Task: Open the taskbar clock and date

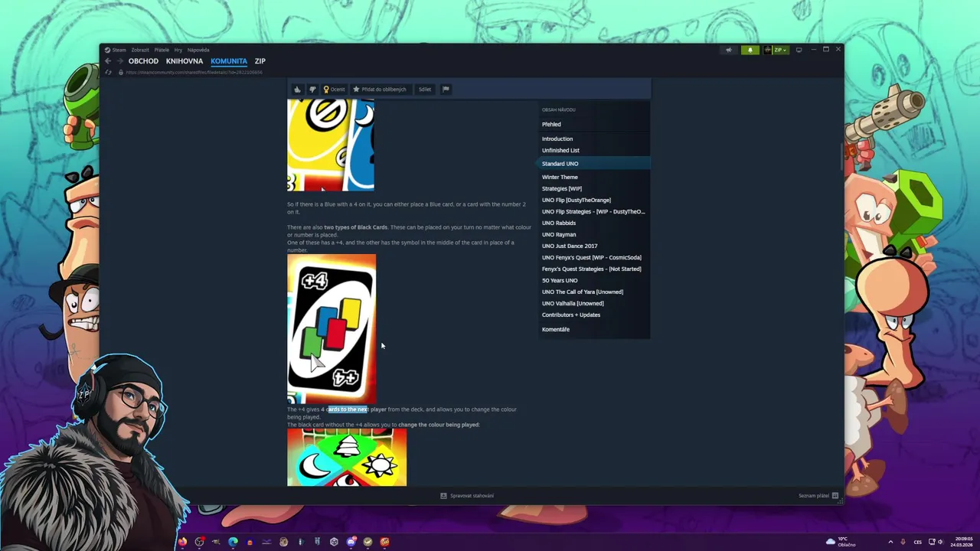Action: [962, 542]
